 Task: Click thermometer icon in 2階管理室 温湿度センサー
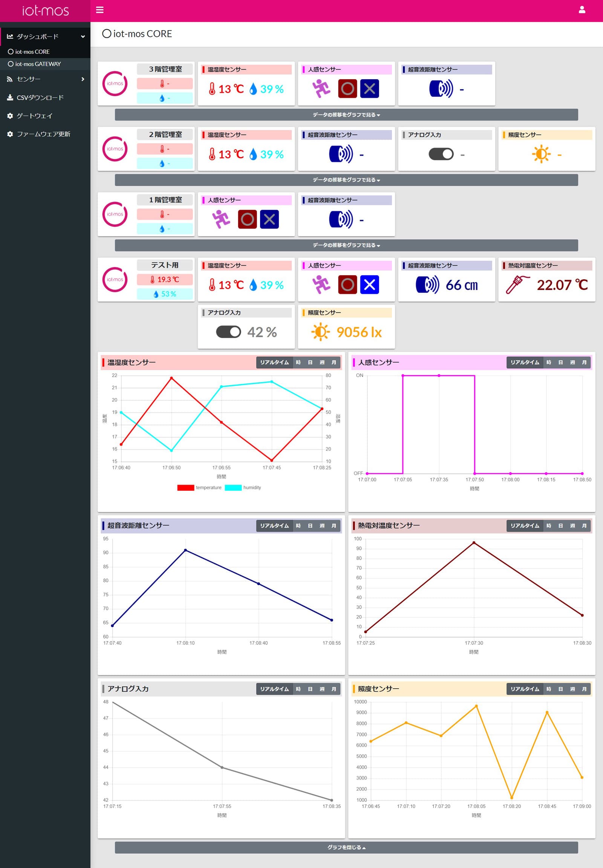pyautogui.click(x=212, y=154)
